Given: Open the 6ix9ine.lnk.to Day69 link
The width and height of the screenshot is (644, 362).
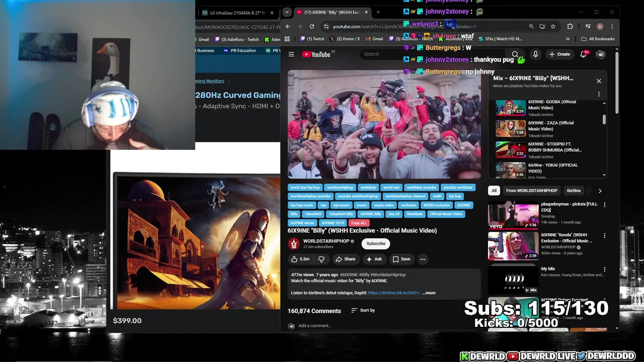Looking at the screenshot, I should (x=394, y=293).
